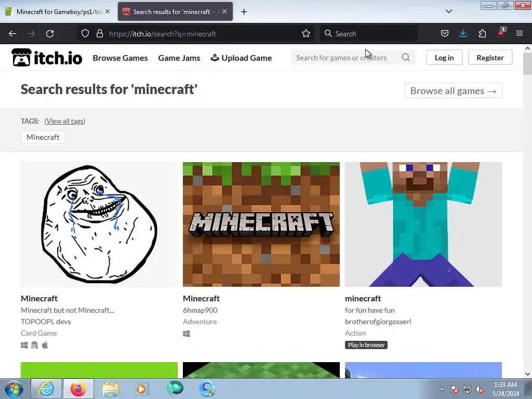The width and height of the screenshot is (532, 399).
Task: Focus the search games or creators field
Action: pyautogui.click(x=346, y=58)
